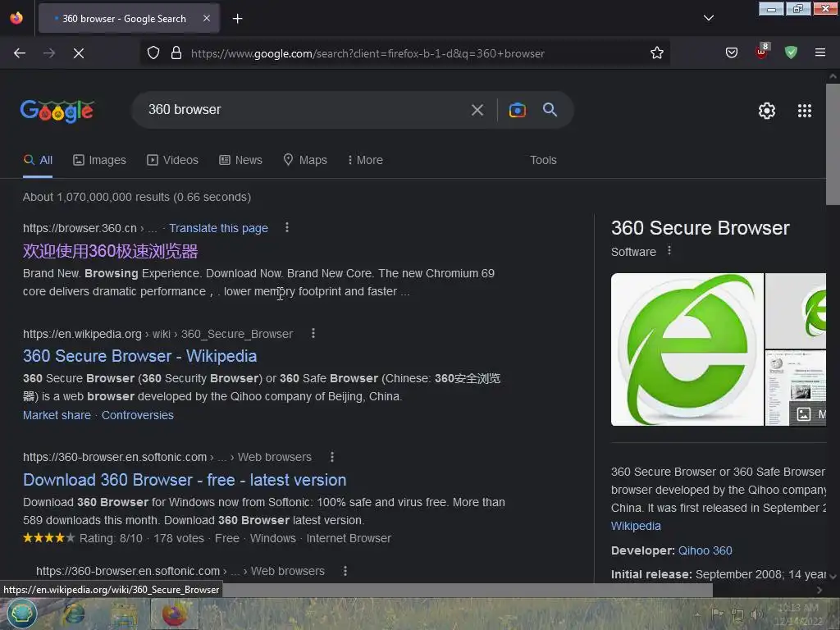Click the forward navigation arrow
Screen dimensions: 840x630
point(49,53)
